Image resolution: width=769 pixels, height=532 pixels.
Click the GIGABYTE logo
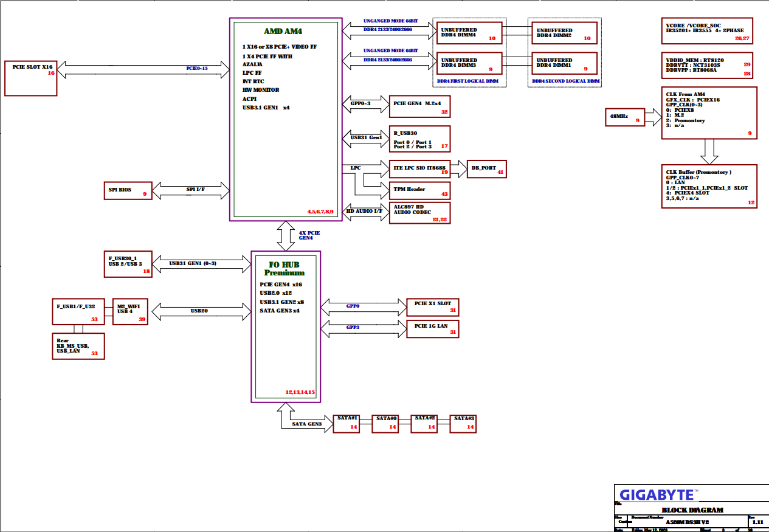658,494
